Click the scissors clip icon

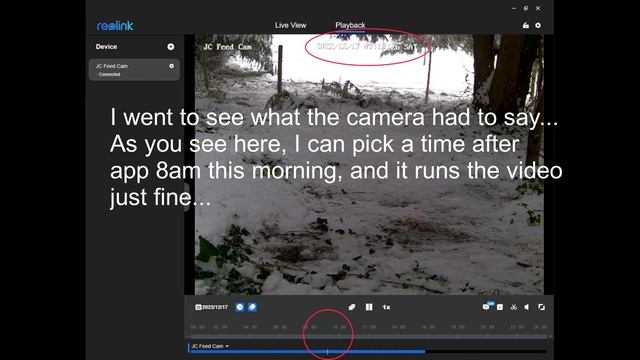tap(513, 307)
